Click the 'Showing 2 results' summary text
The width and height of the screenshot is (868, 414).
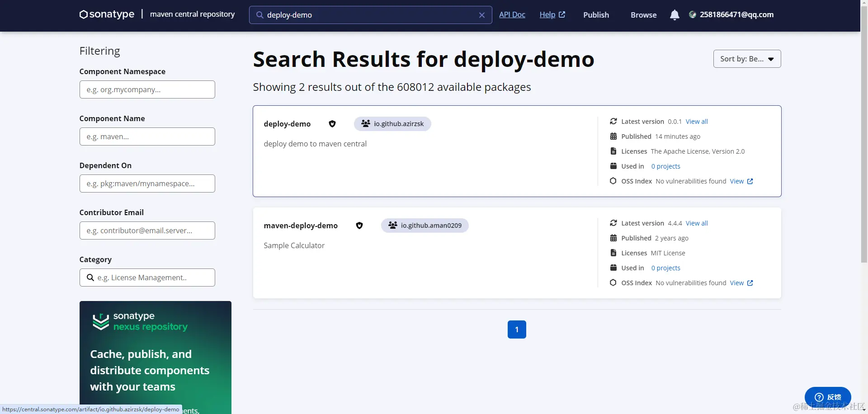coord(392,87)
